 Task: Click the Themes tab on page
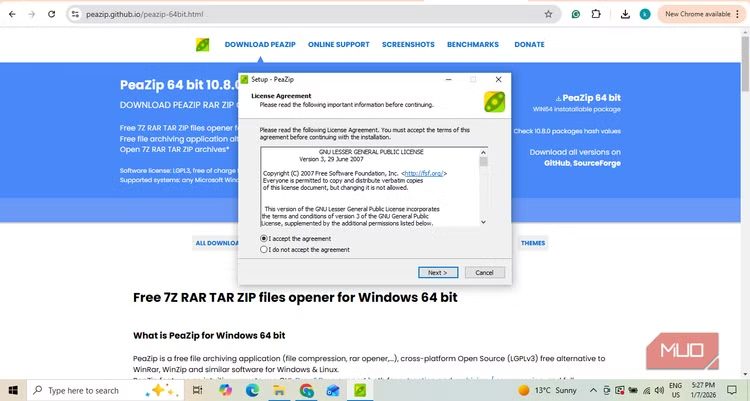[533, 242]
